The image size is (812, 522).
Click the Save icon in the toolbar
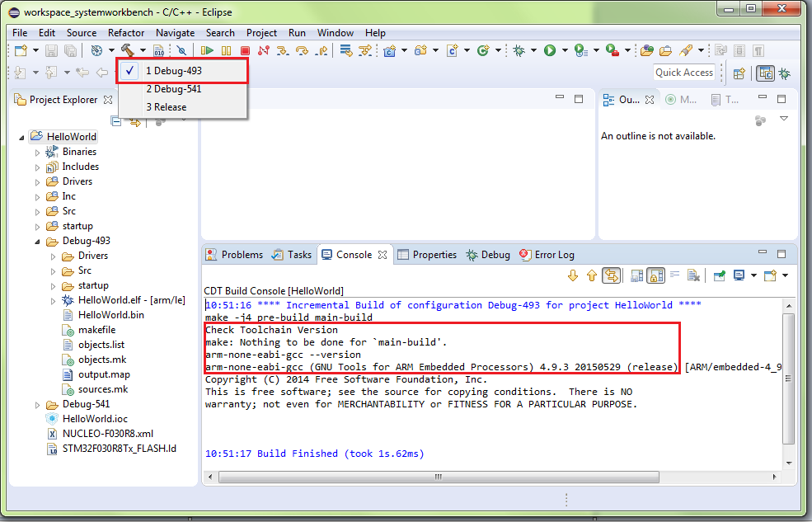pyautogui.click(x=51, y=50)
